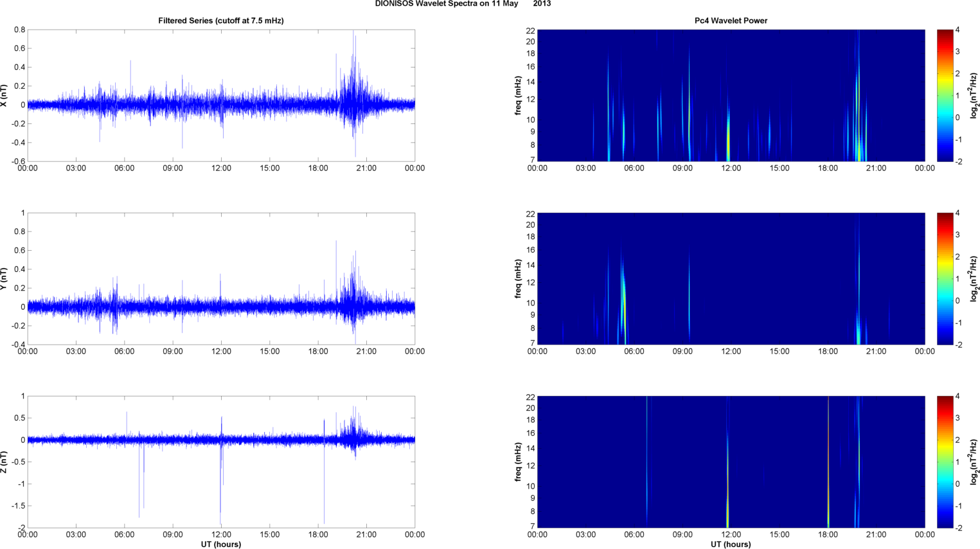Click the "18:00" tick under the middle spectrogram
980x549 pixels.
pos(828,352)
